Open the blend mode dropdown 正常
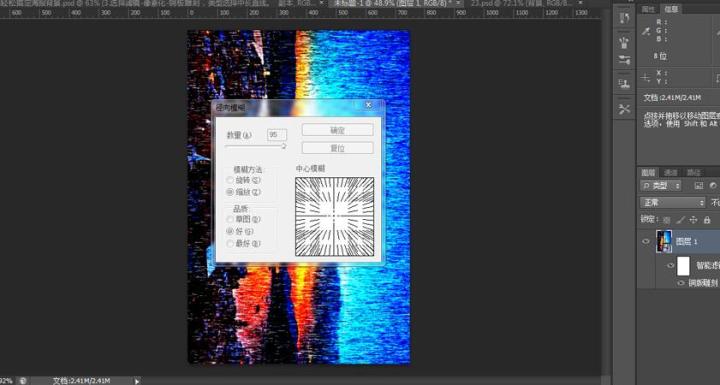This screenshot has width=720, height=385. (673, 203)
